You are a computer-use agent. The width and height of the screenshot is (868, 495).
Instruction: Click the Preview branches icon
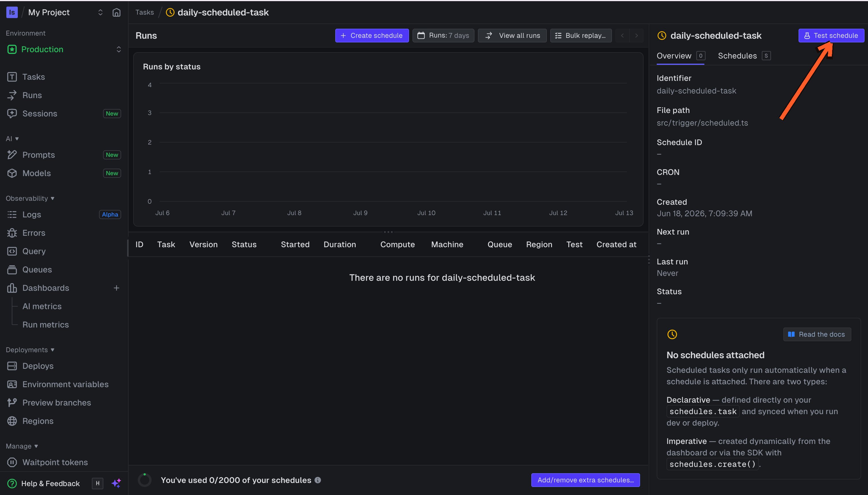point(12,403)
